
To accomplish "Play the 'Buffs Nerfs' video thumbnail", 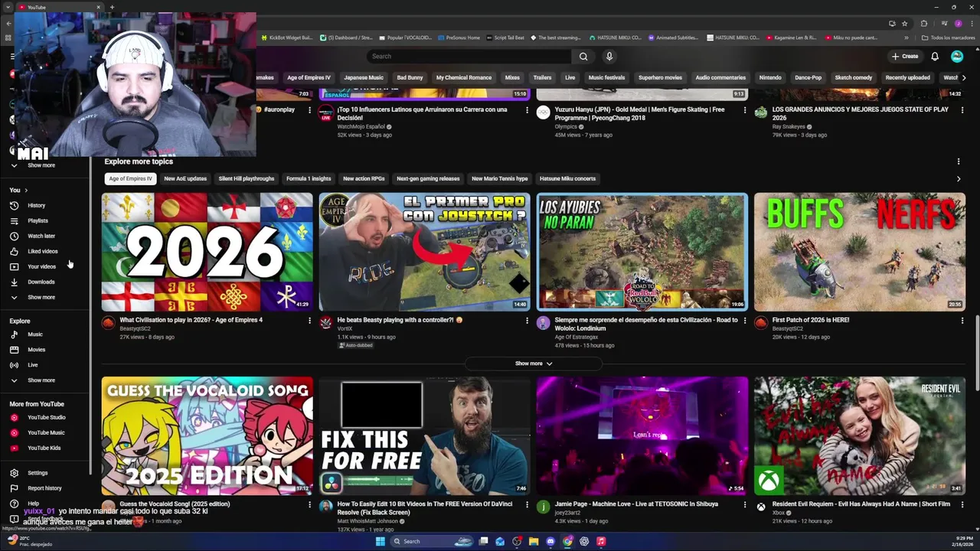I will click(860, 252).
